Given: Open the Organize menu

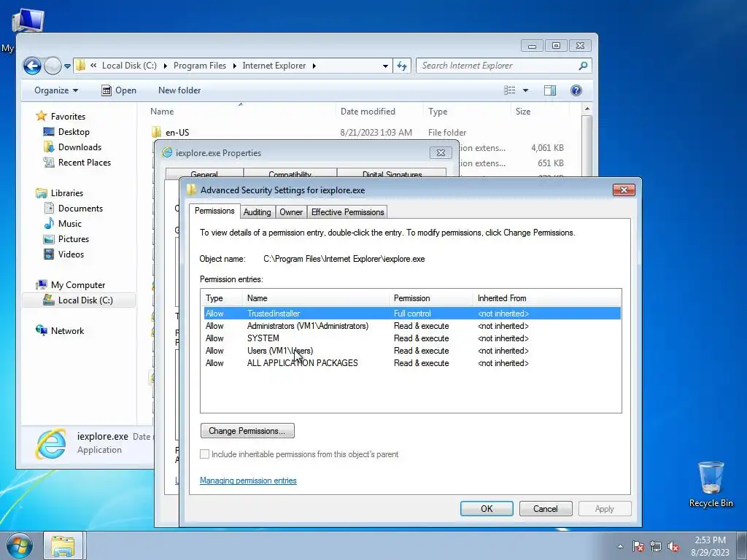Looking at the screenshot, I should 55,90.
